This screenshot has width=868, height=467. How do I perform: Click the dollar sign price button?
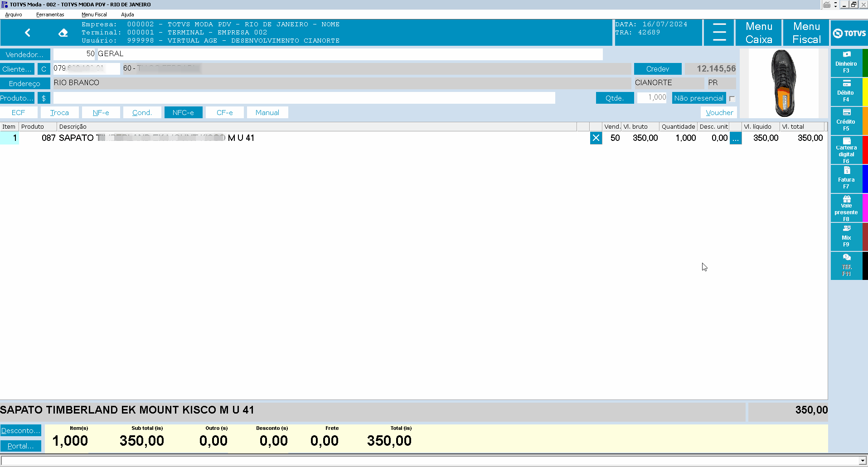[44, 98]
